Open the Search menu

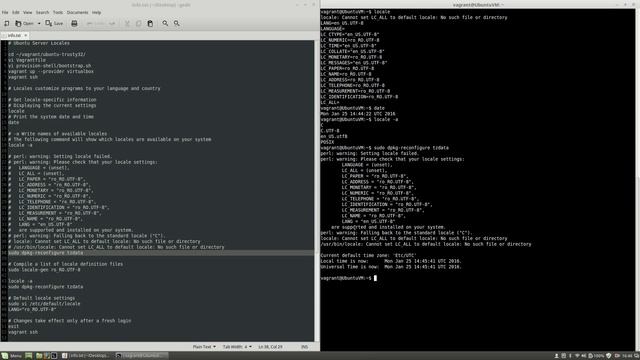(42, 12)
